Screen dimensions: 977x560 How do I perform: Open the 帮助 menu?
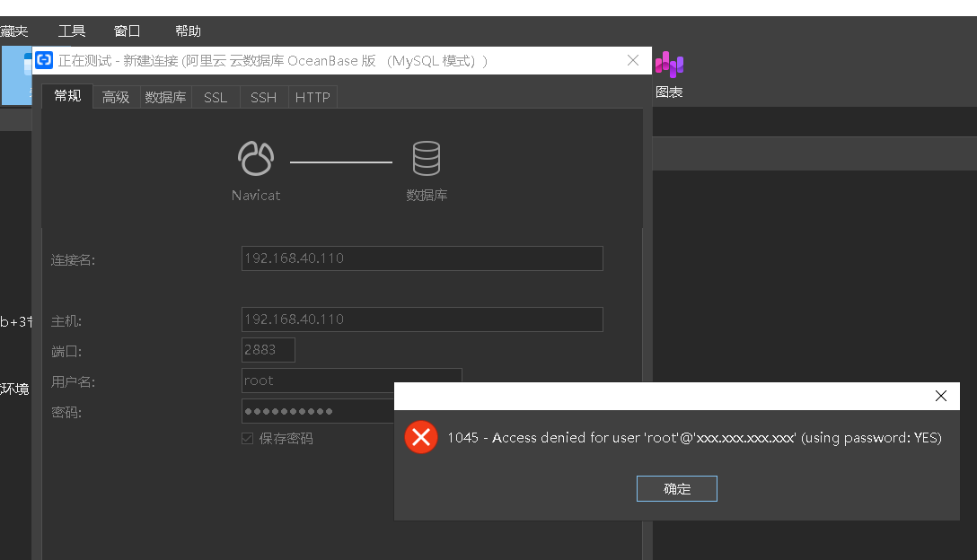tap(188, 31)
